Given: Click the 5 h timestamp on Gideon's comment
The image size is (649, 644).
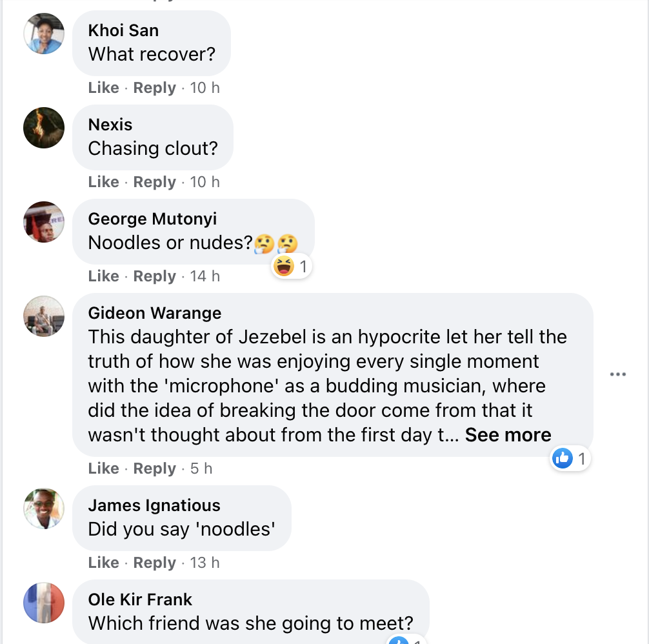Looking at the screenshot, I should pos(201,468).
